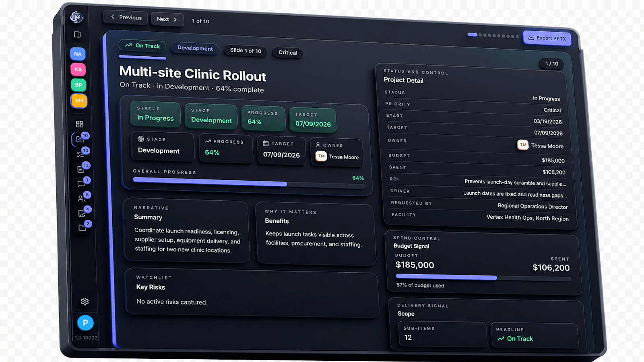Click the Multi-site Clinic Rollout title
644x362 pixels.
pos(193,74)
